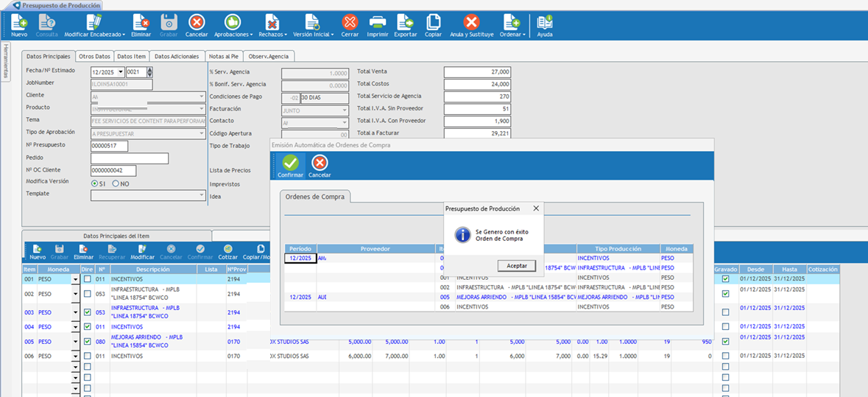Open the Ayuda help icon
868x397 pixels.
pyautogui.click(x=545, y=23)
